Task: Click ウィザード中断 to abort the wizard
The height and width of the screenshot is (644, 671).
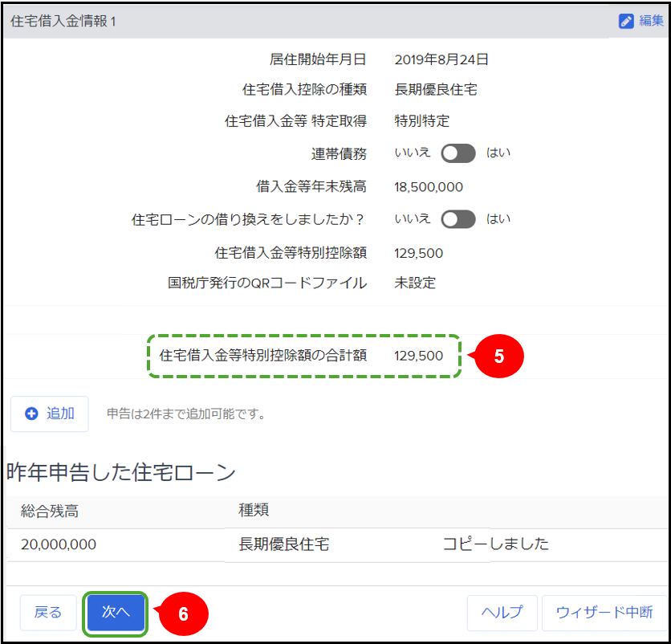Action: [604, 613]
